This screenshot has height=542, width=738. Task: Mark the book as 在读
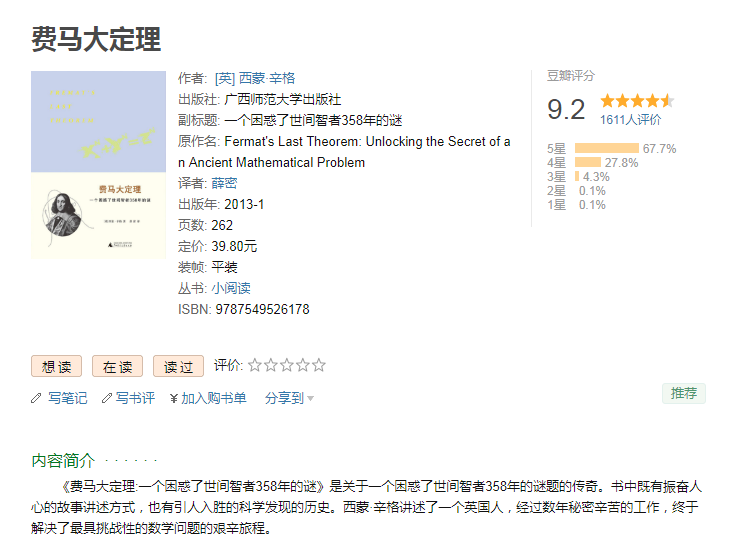(117, 367)
